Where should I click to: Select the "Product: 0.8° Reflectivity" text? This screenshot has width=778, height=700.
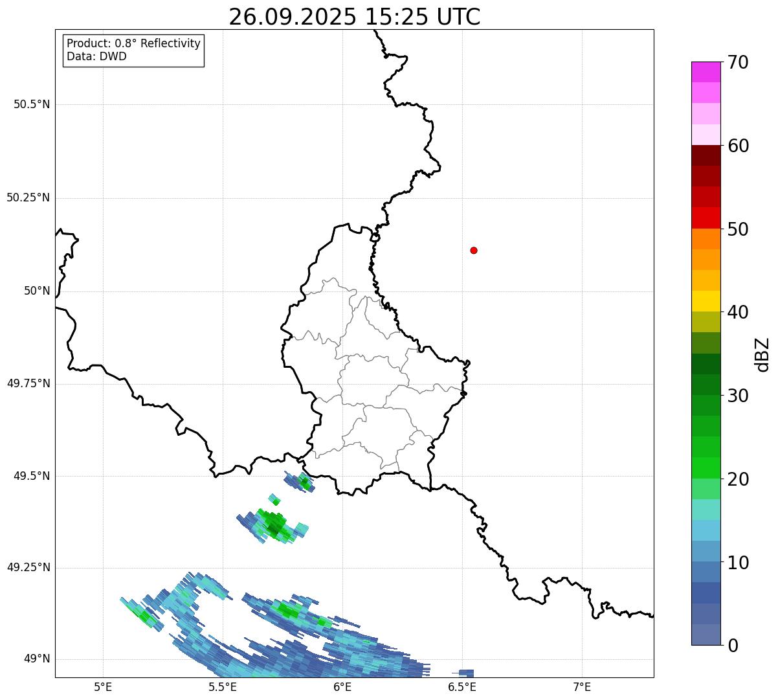(x=134, y=43)
